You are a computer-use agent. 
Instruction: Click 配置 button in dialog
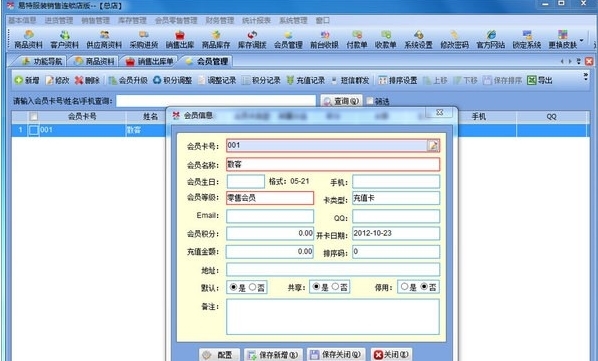[x=219, y=355]
